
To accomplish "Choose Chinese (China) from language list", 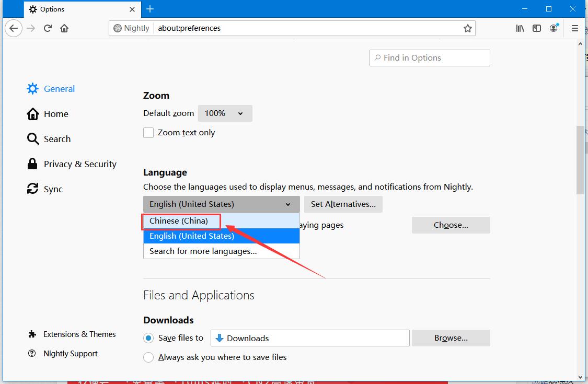I will pyautogui.click(x=222, y=221).
